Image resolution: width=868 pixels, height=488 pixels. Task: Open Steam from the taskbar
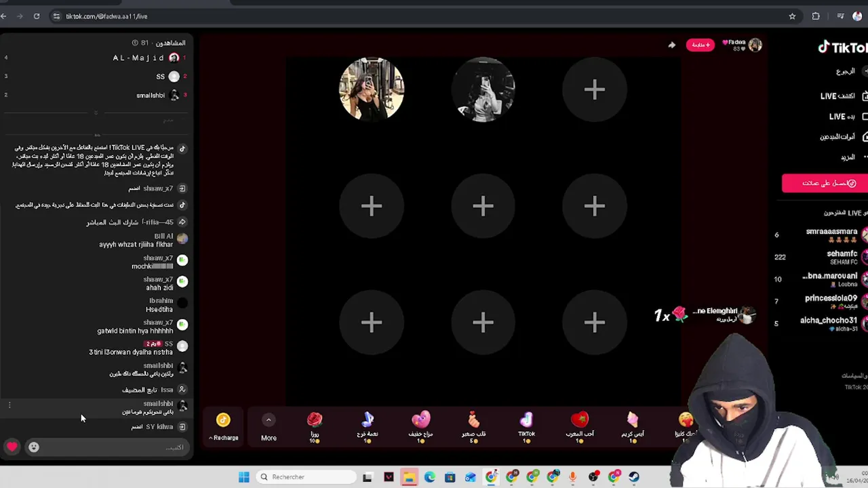(634, 477)
